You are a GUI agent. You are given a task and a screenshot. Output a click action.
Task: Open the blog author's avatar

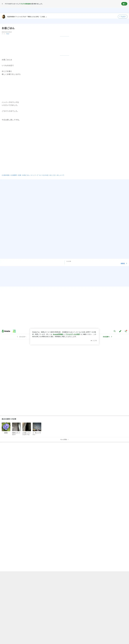pos(4,17)
